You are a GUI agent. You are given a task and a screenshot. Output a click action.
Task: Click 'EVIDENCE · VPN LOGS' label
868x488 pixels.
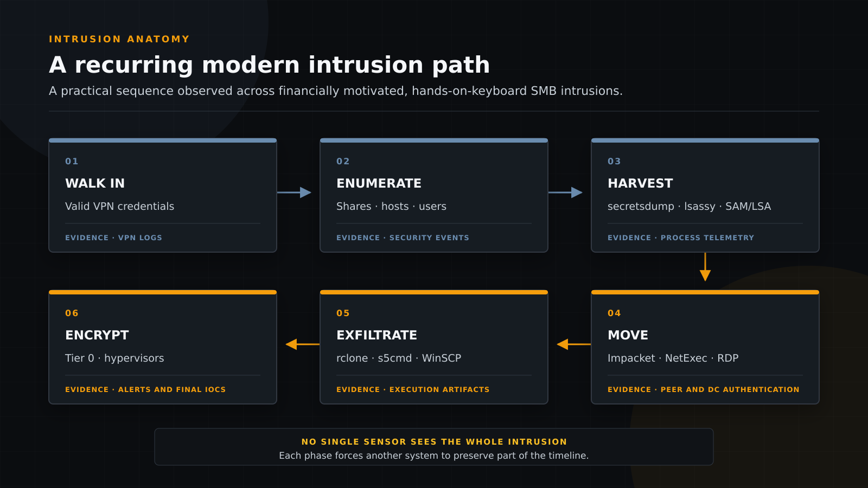coord(113,237)
